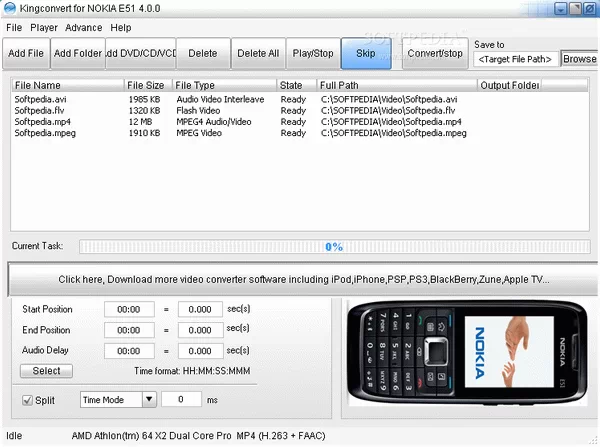Click the Target File Path field

point(515,59)
